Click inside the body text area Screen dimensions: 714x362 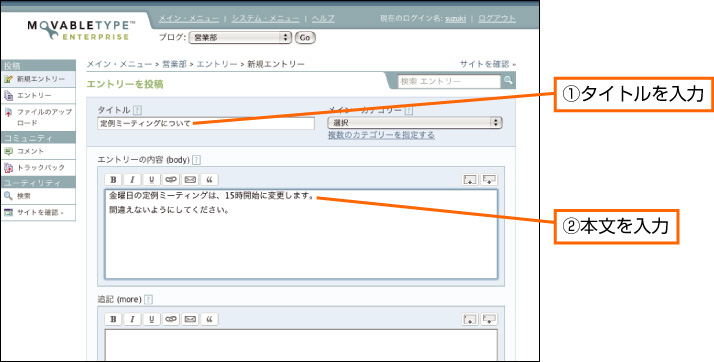pos(301,234)
